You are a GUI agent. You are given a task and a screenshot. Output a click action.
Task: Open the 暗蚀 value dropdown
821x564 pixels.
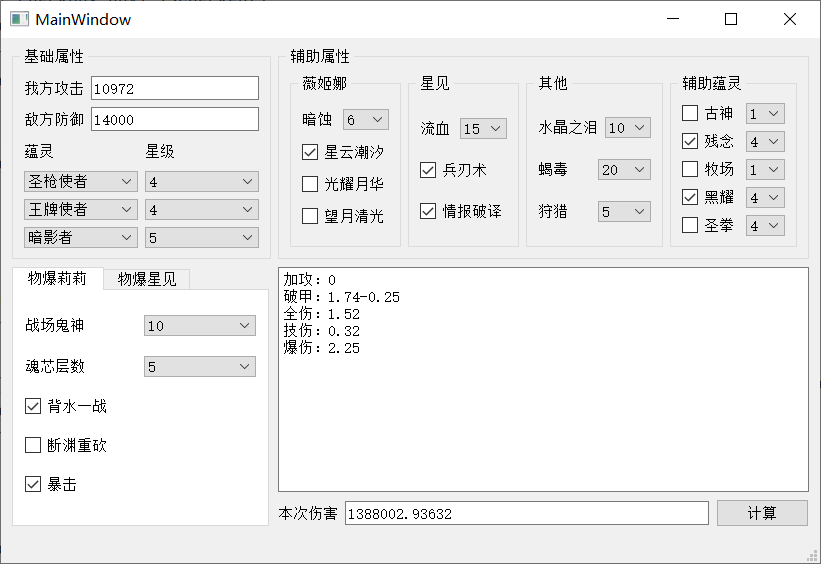[365, 120]
